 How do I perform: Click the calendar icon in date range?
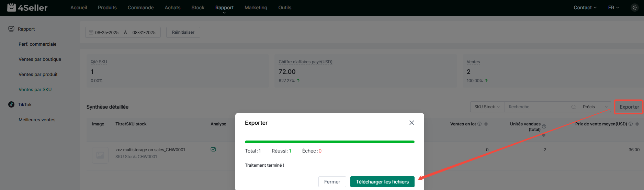point(91,32)
